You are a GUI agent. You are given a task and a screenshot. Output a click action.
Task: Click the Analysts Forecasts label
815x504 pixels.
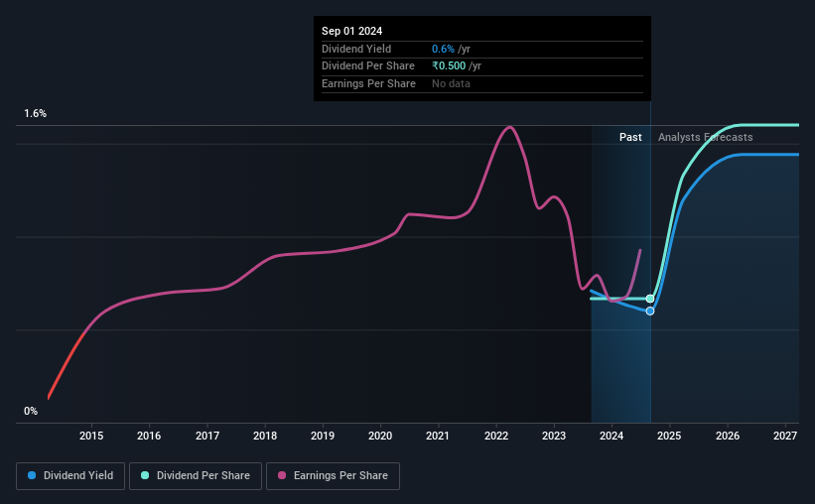(x=706, y=137)
